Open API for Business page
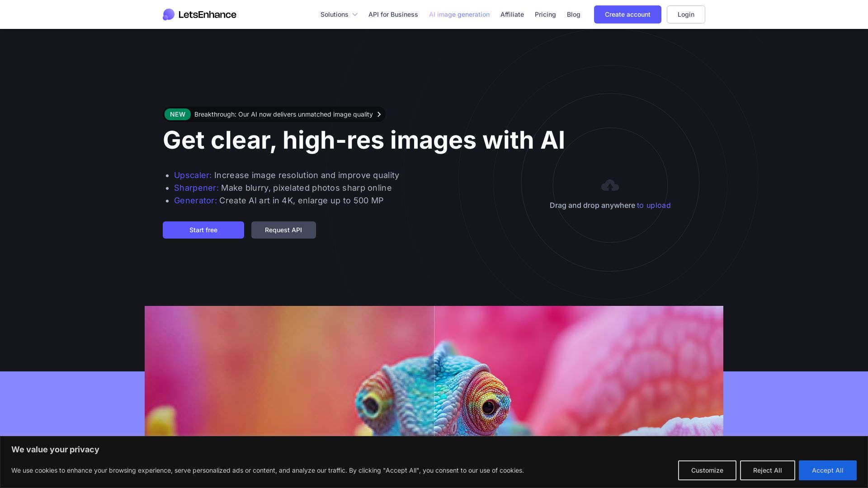868x488 pixels. 393,14
